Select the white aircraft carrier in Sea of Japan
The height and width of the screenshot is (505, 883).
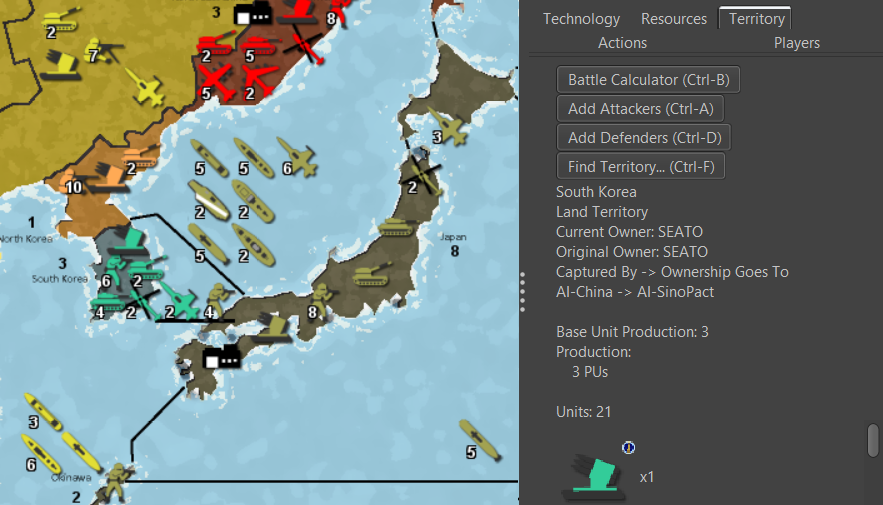pos(212,201)
